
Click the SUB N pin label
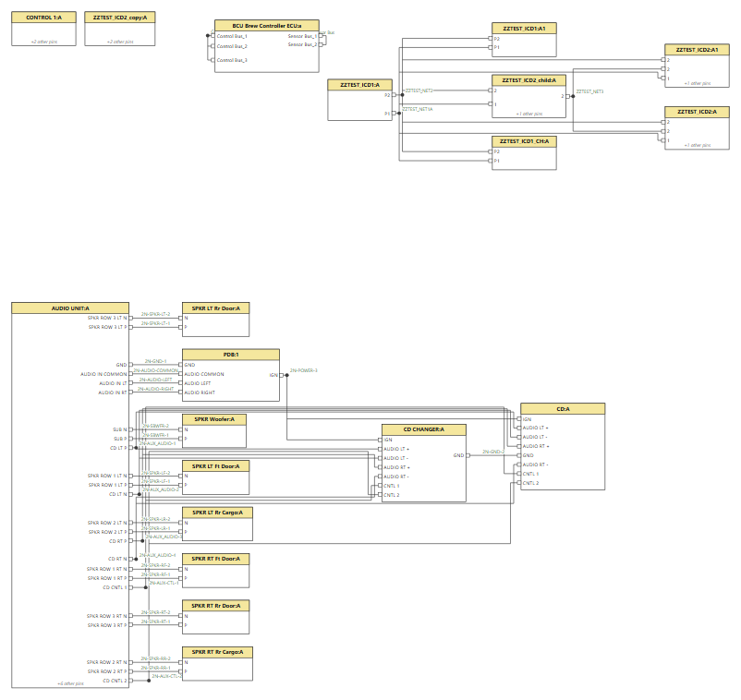(119, 429)
